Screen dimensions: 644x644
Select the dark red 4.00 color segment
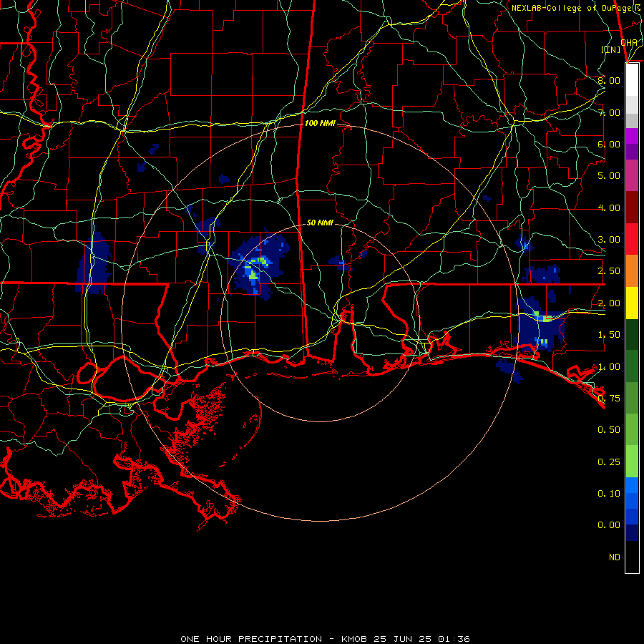click(632, 208)
